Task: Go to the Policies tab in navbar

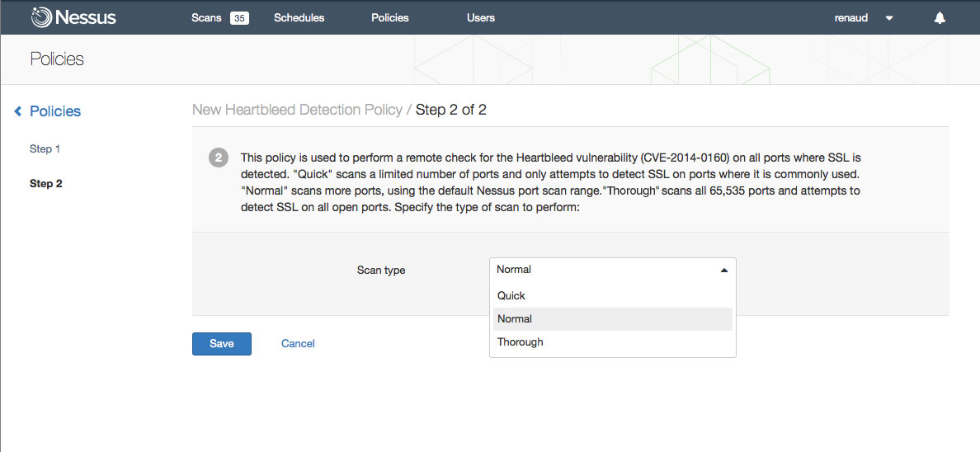Action: pos(390,18)
